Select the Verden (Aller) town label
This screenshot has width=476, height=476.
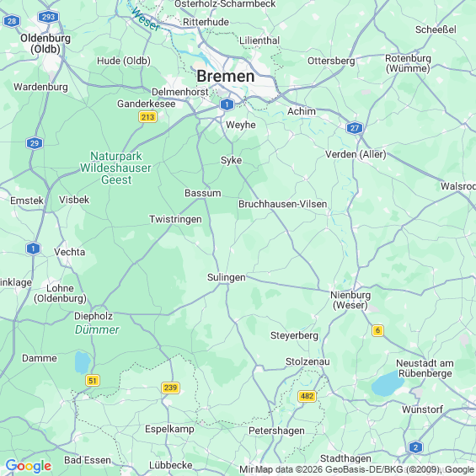click(x=356, y=154)
